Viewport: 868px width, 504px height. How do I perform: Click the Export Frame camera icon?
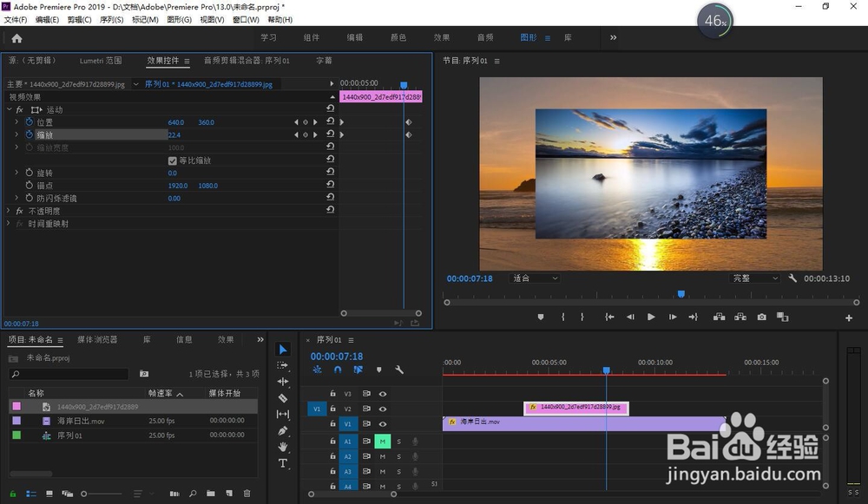[x=761, y=317]
